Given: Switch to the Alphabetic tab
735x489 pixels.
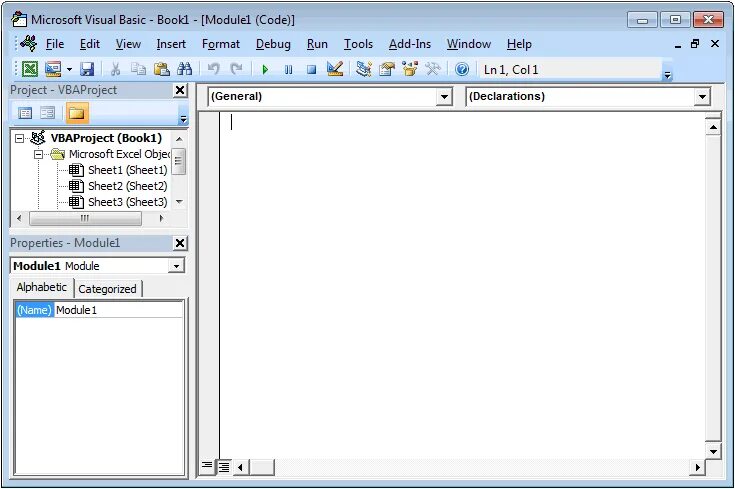Looking at the screenshot, I should pyautogui.click(x=41, y=287).
